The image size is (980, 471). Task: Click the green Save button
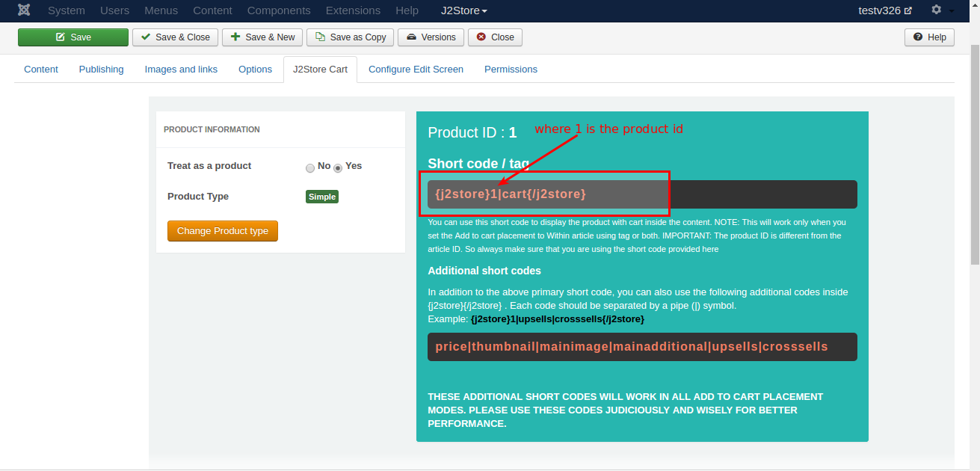point(73,37)
